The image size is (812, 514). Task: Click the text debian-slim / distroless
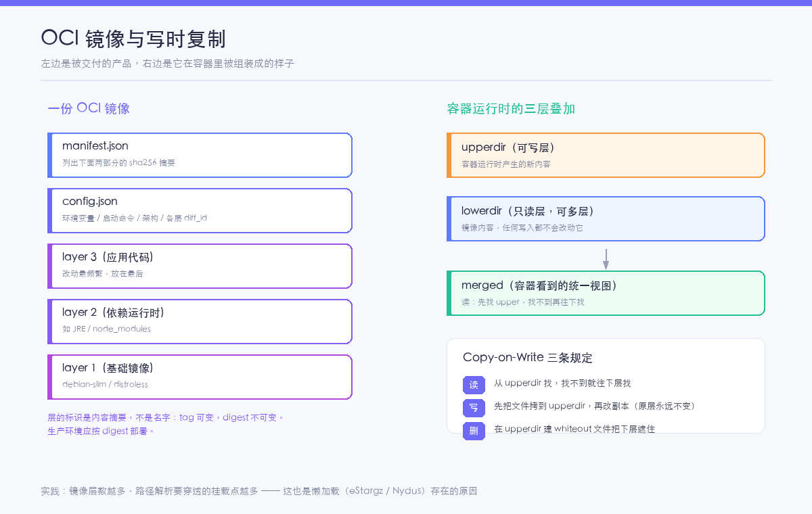pyautogui.click(x=105, y=385)
